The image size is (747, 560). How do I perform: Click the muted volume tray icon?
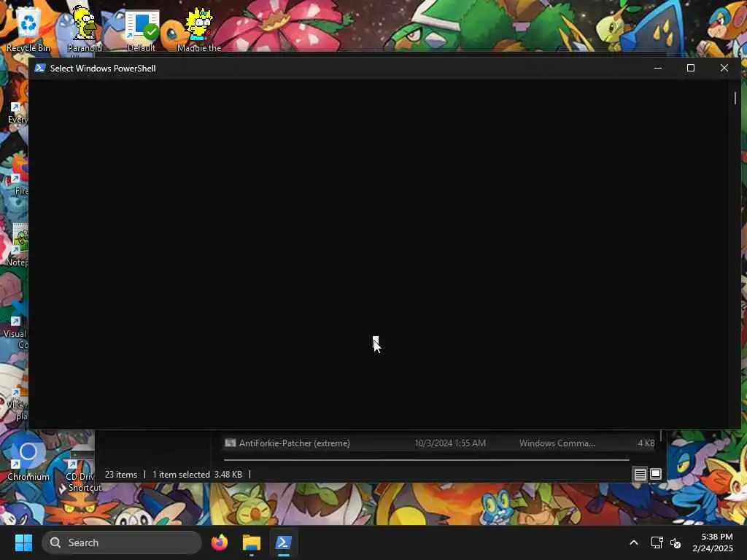point(675,542)
